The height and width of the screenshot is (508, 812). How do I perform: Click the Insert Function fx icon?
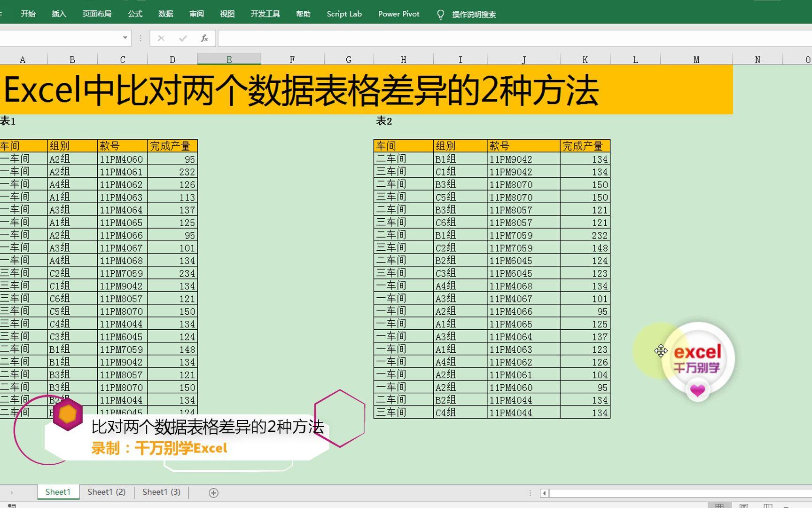click(x=204, y=38)
